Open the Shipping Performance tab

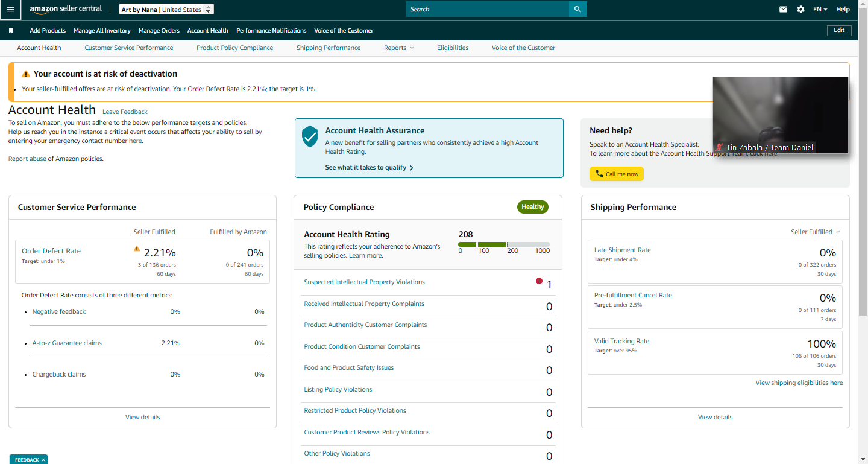tap(329, 48)
